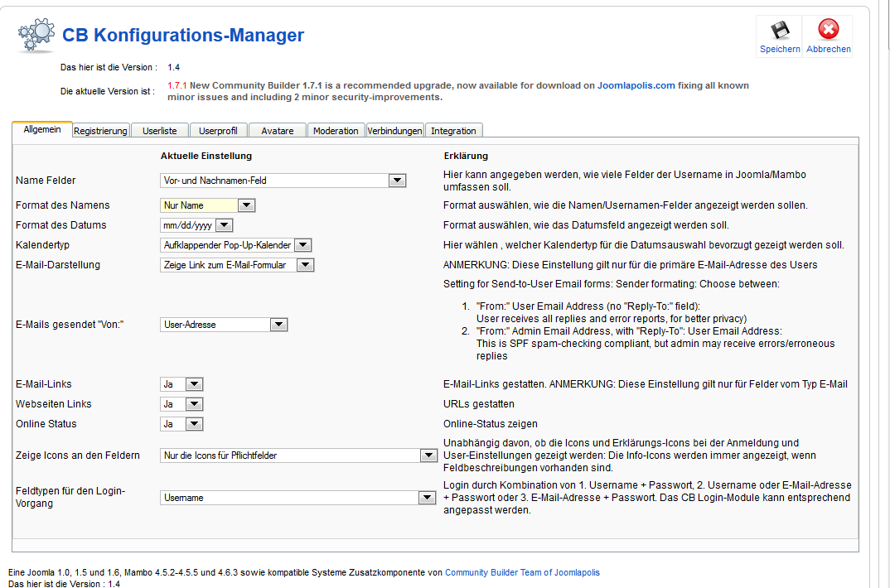
Task: Open the Feldtypen für den Login-Vorgang dropdown
Action: [x=298, y=497]
